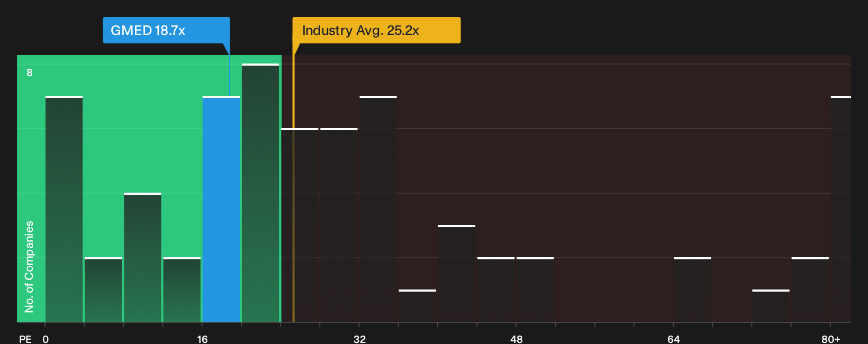Click the bar starting at PE 32
This screenshot has width=868, height=344.
378,209
